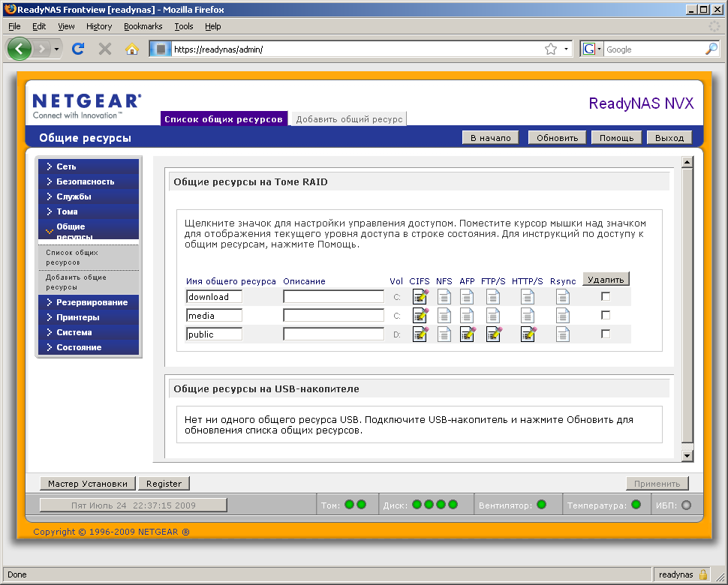
Task: Open CIFS access settings for media share
Action: click(420, 316)
